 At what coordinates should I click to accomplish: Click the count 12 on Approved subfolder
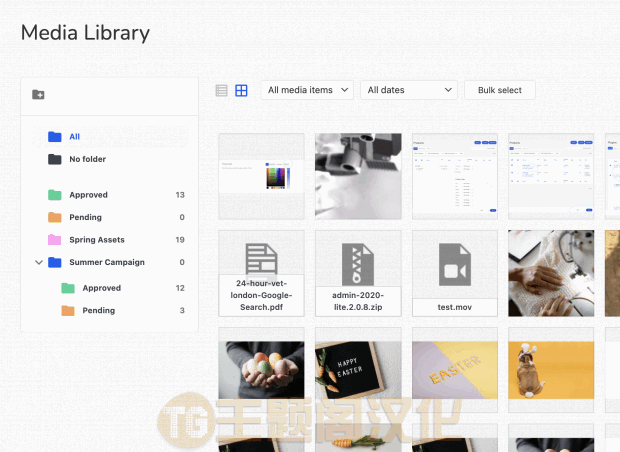coord(180,288)
